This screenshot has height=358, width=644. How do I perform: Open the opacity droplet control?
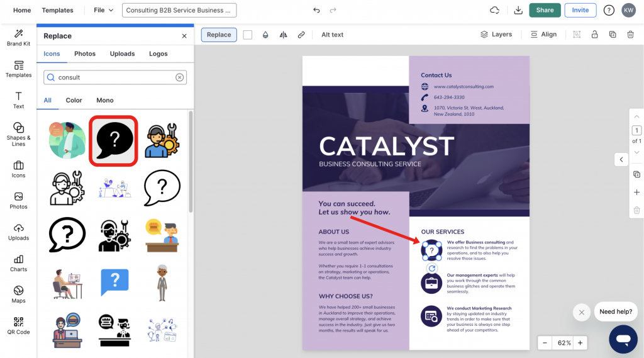(265, 35)
